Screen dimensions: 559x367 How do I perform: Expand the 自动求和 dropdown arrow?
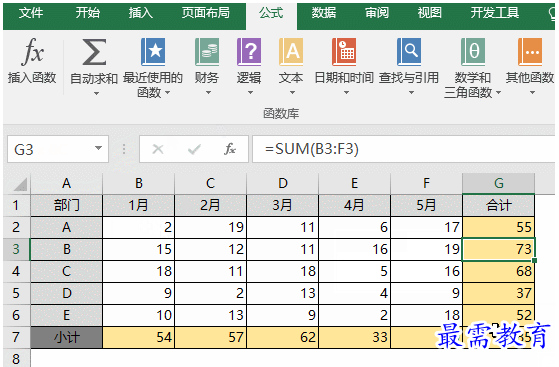click(96, 94)
